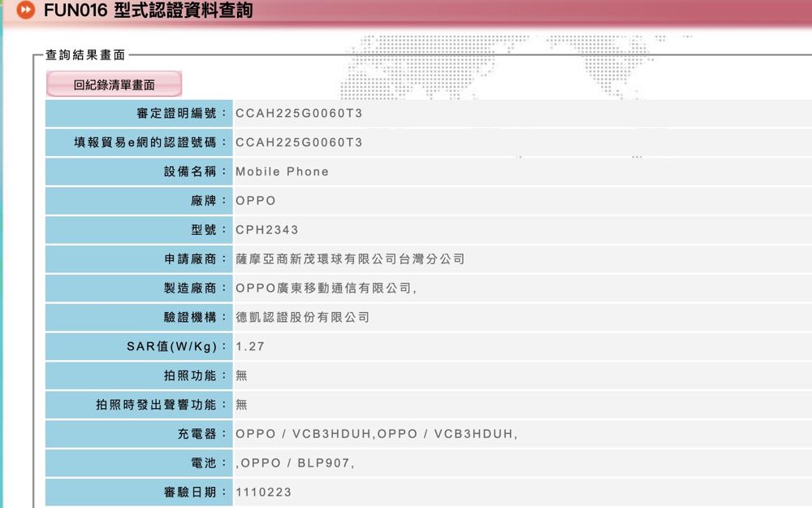Click the 充電器 label
This screenshot has height=508, width=812.
[x=202, y=433]
